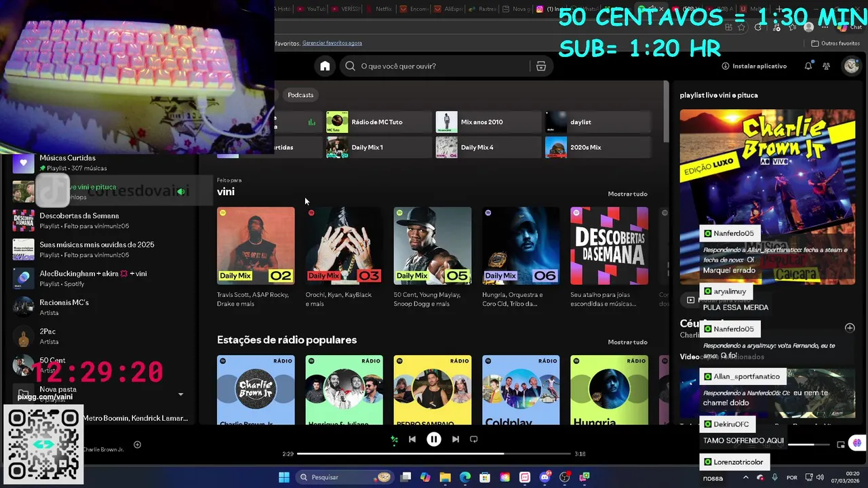Open the Daily Mix 06 card cover
868x488 pixels.
pyautogui.click(x=521, y=245)
